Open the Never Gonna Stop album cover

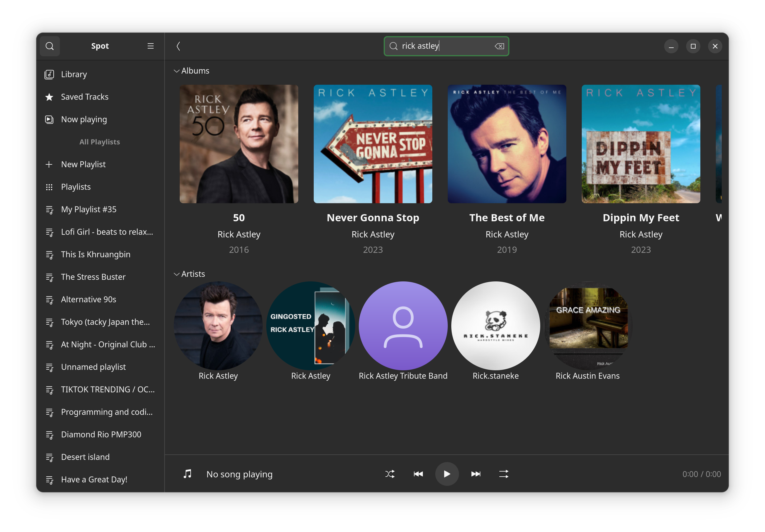point(373,144)
